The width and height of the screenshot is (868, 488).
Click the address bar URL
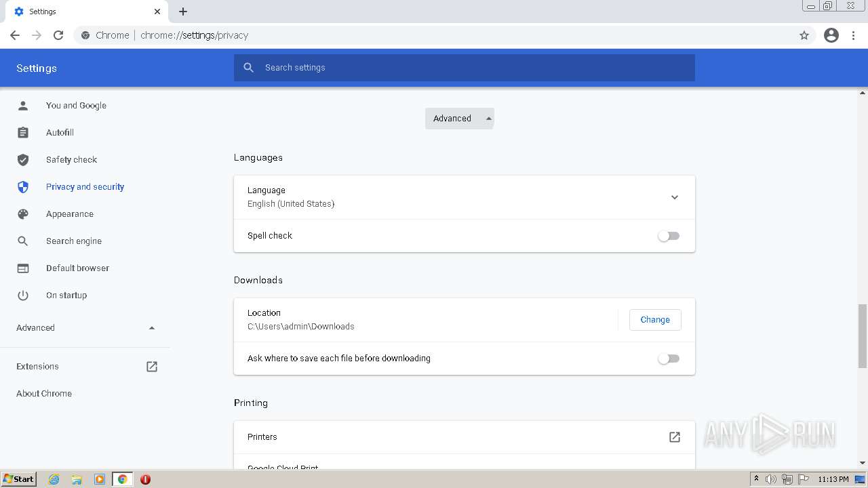coord(195,35)
